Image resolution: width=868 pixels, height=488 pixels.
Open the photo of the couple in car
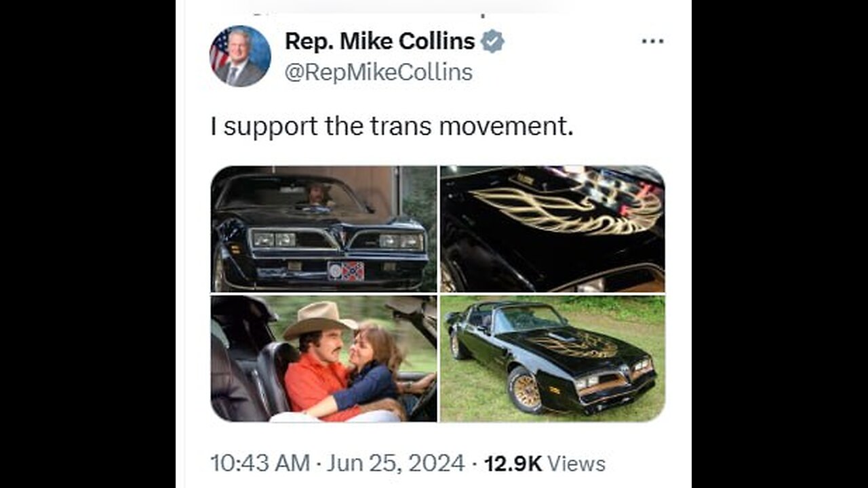(x=324, y=359)
